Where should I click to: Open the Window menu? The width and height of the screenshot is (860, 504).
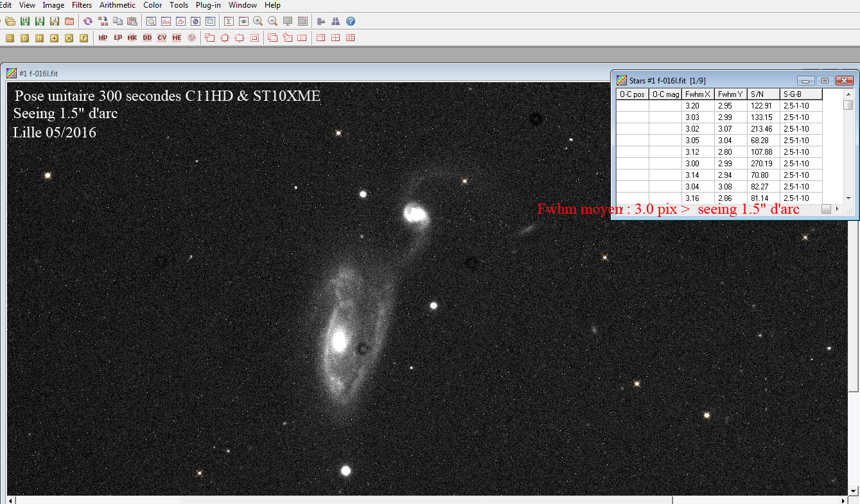click(x=243, y=5)
